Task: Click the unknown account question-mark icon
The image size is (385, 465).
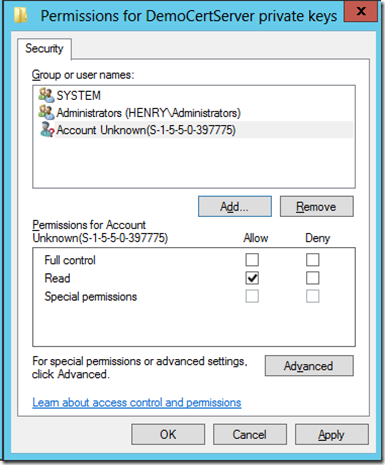Action: click(x=46, y=130)
